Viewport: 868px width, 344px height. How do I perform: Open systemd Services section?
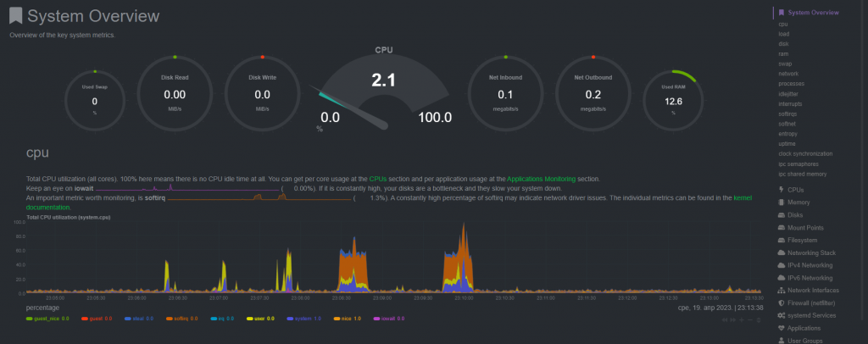pos(811,314)
